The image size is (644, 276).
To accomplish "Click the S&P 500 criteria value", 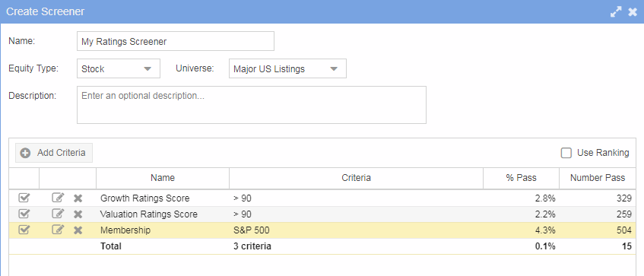I will coord(252,230).
